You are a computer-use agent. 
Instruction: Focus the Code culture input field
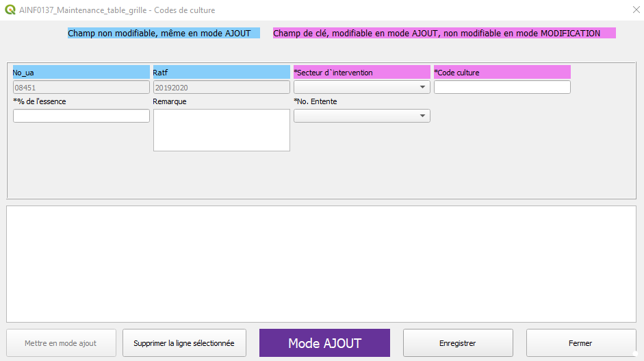click(502, 87)
